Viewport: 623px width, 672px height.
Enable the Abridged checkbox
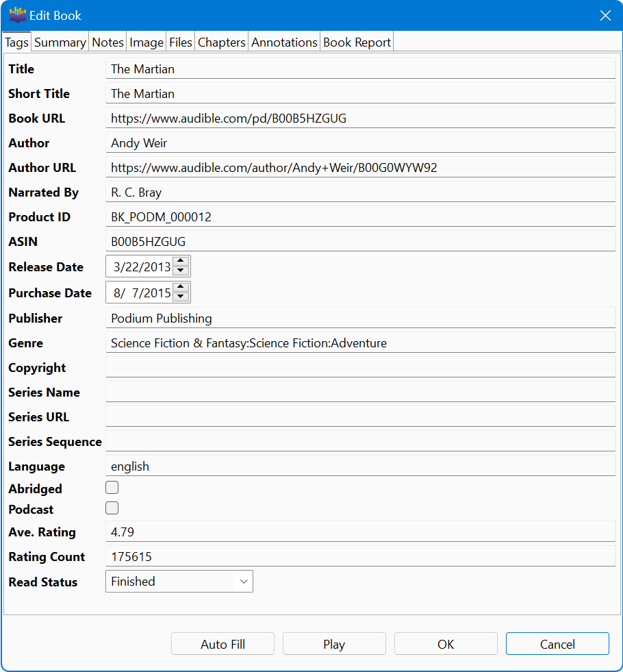tap(112, 488)
